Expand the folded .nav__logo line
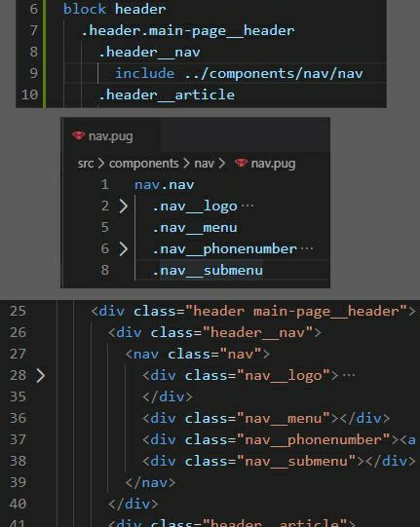The width and height of the screenshot is (420, 527). point(124,207)
